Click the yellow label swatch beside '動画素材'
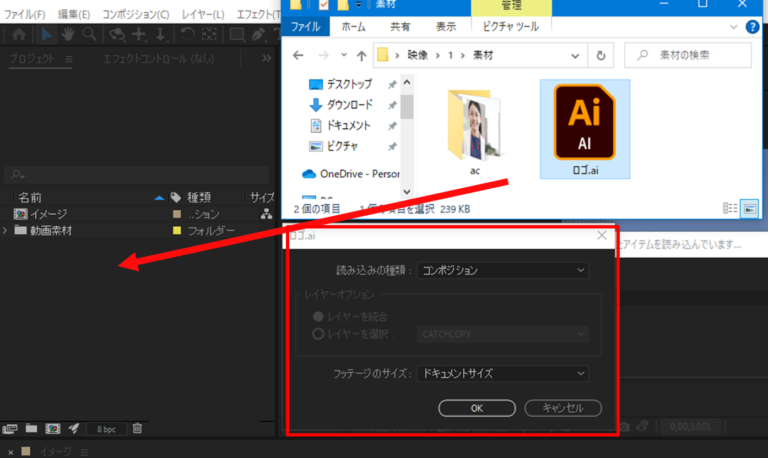This screenshot has width=768, height=458. (x=177, y=231)
